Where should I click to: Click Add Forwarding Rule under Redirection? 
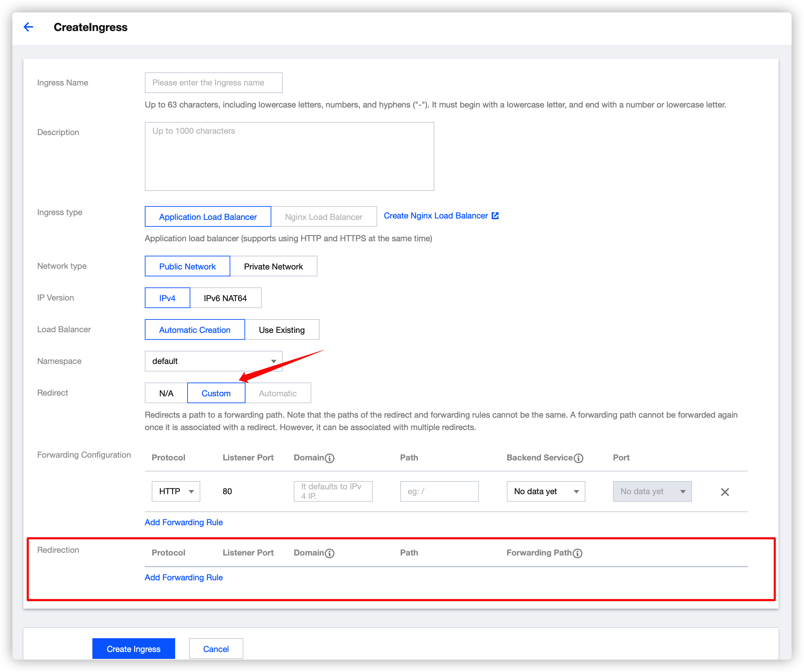[183, 578]
